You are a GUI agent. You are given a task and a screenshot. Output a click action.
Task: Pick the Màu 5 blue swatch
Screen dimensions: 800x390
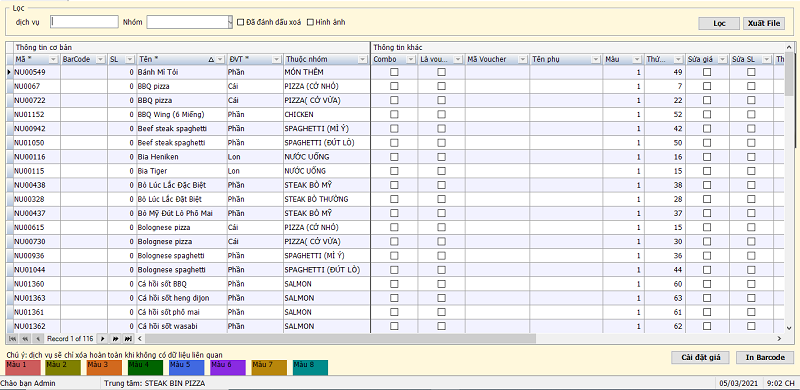pos(186,368)
